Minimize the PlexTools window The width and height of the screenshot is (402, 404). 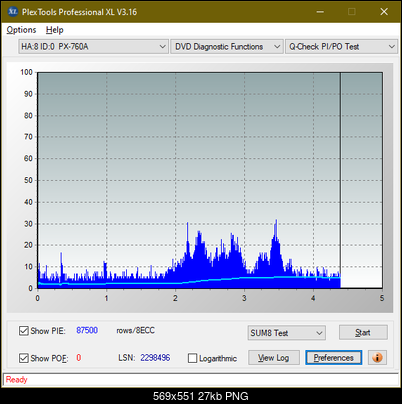[320, 12]
